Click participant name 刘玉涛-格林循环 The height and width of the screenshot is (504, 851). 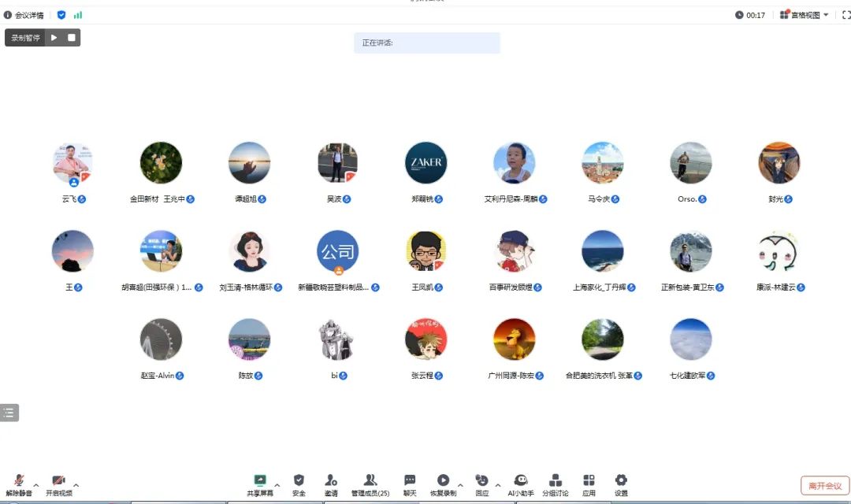(246, 287)
